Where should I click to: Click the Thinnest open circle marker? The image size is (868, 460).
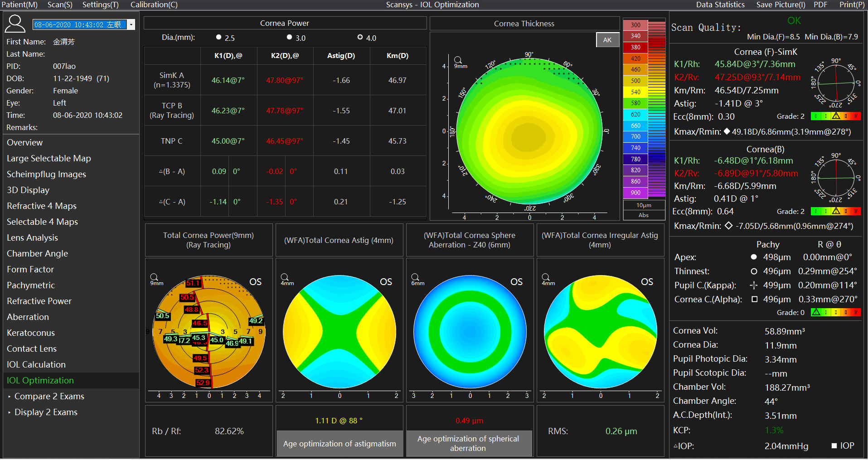[x=754, y=271]
